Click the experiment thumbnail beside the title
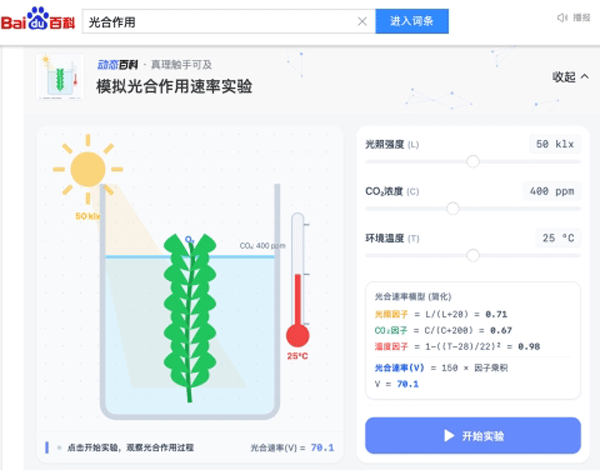The image size is (600, 470). [x=60, y=77]
